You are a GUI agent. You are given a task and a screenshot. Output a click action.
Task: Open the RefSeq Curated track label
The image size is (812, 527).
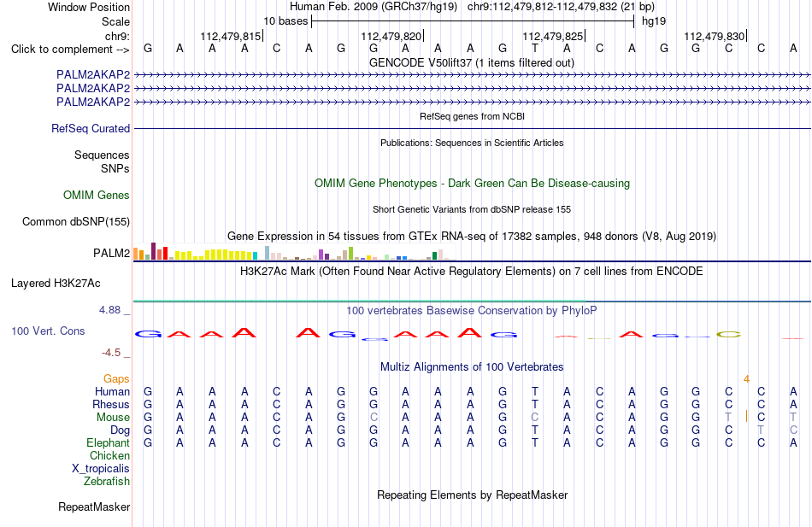point(91,128)
